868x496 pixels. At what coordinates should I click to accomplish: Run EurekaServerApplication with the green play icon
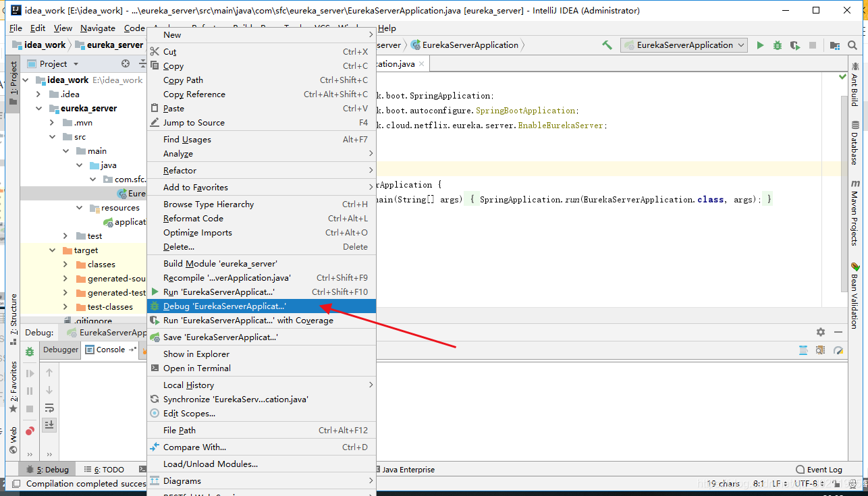click(x=760, y=45)
